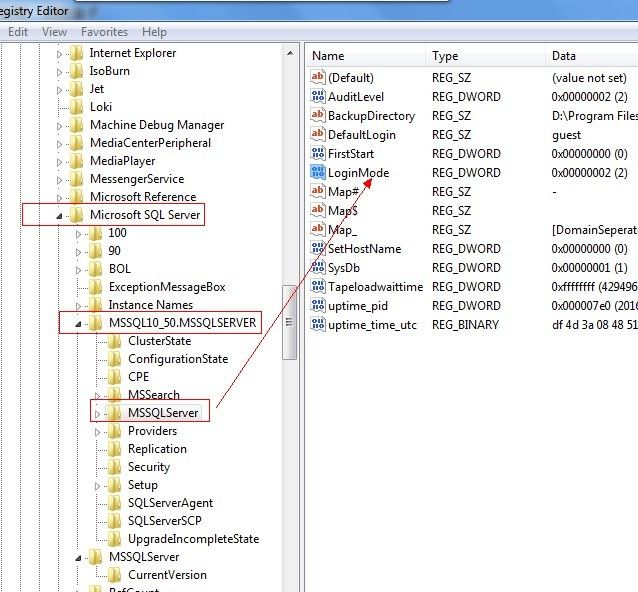Click the MediaPlayer folder icon

point(76,161)
